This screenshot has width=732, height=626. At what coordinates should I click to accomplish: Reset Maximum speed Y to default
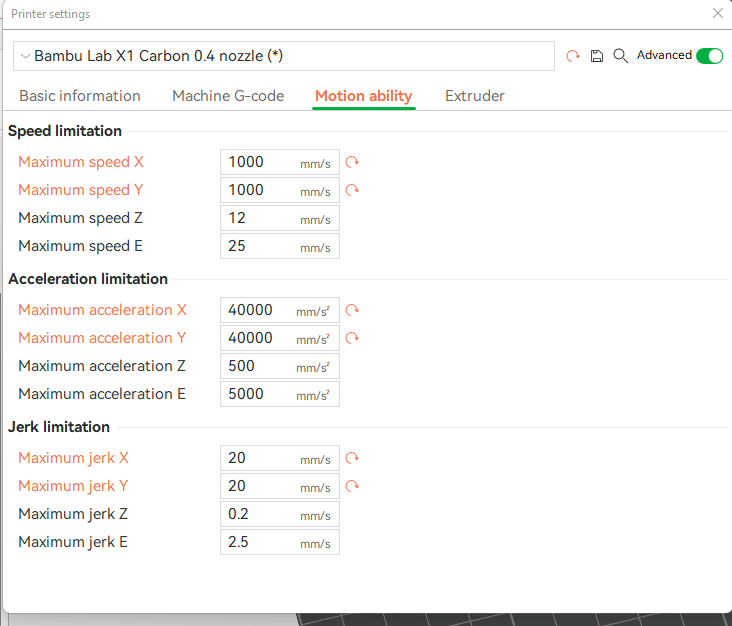352,190
